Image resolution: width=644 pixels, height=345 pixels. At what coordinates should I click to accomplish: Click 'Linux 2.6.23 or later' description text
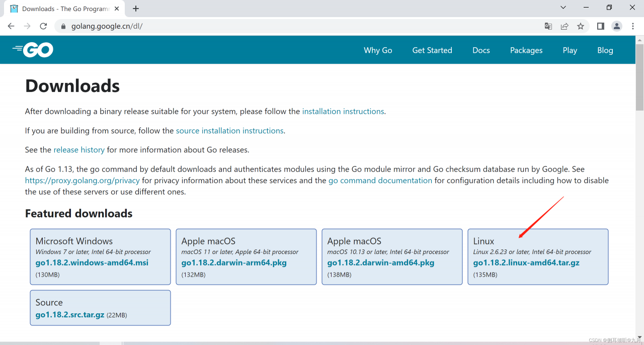[x=532, y=252]
